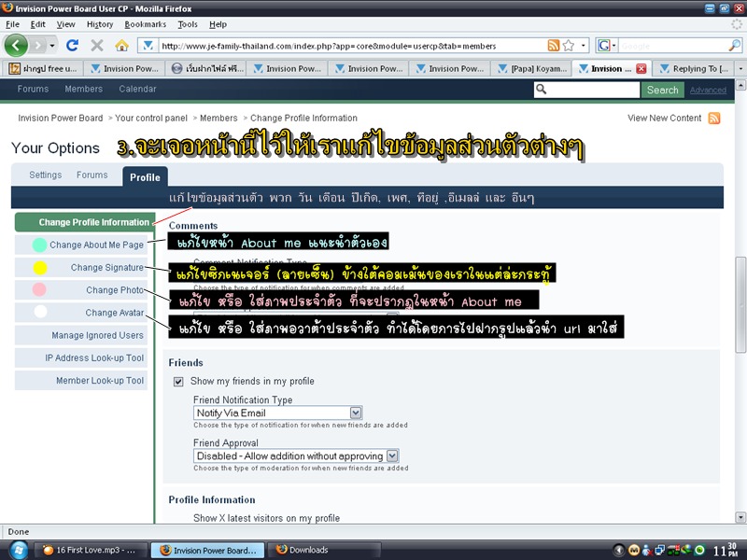Open the Calendar navigation link
The image size is (747, 560).
click(x=137, y=89)
